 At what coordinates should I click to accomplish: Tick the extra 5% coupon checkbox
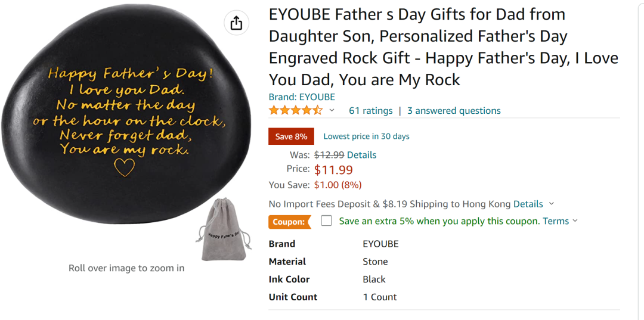327,220
